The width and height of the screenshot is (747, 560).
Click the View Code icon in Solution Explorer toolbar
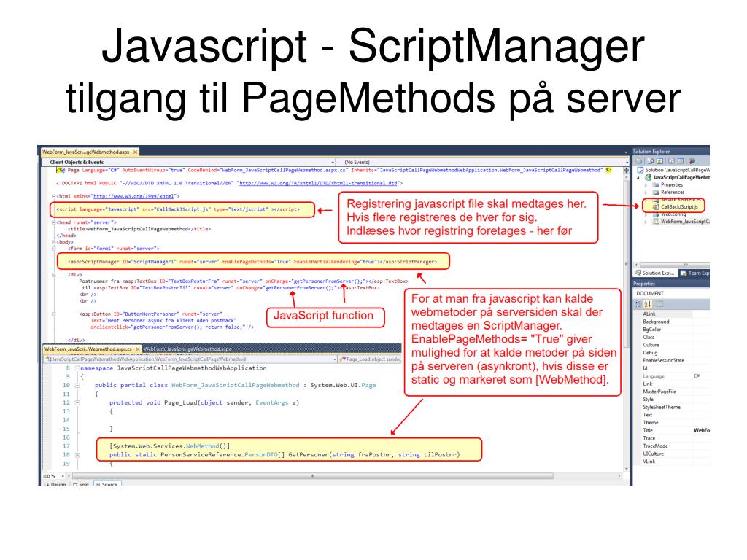(x=671, y=161)
